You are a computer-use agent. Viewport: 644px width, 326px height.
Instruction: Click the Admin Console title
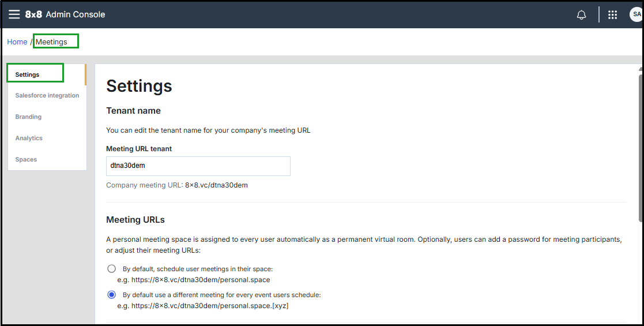click(75, 14)
